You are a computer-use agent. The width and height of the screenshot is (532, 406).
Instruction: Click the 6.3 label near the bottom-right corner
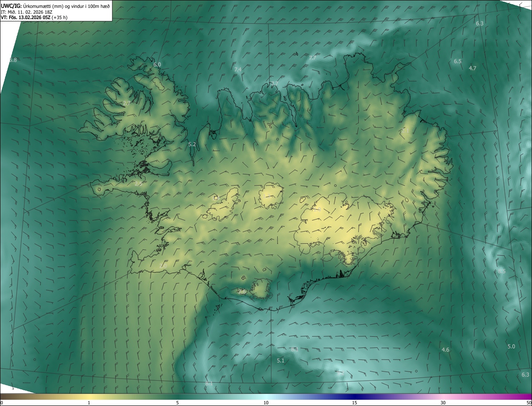pyautogui.click(x=525, y=375)
